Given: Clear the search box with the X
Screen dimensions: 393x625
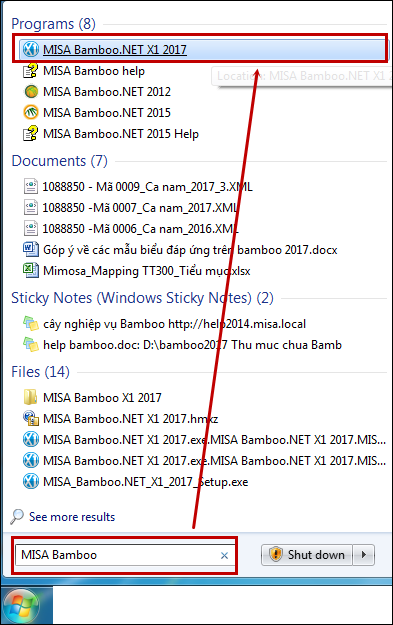Looking at the screenshot, I should [x=224, y=555].
